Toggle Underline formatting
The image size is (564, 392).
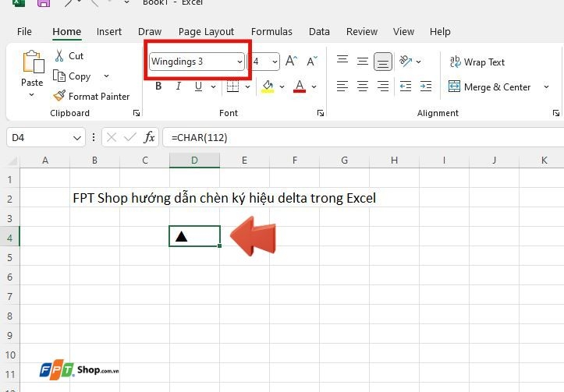[x=198, y=87]
